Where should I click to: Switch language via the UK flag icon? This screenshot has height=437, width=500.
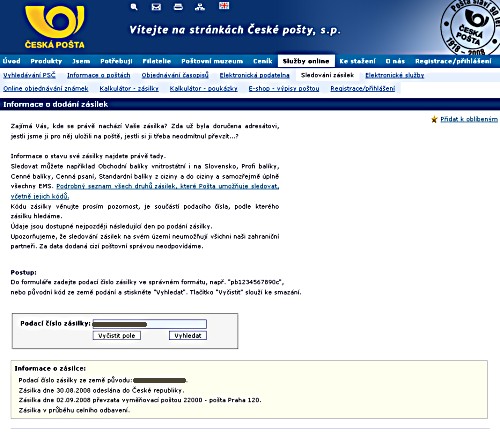click(x=224, y=5)
